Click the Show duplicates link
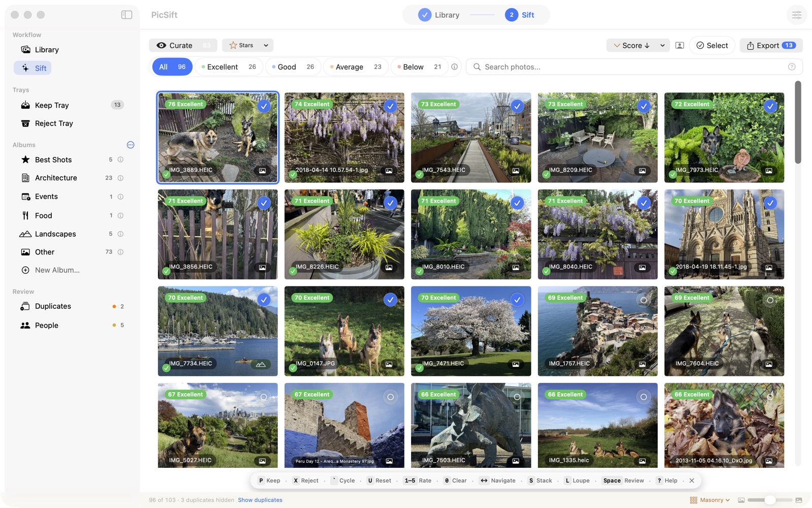The image size is (812, 508). [x=260, y=500]
